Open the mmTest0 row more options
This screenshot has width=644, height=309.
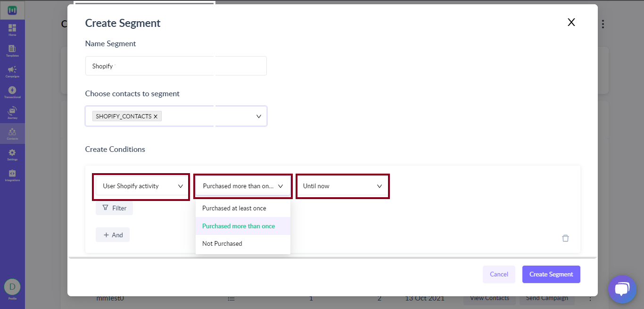590,298
